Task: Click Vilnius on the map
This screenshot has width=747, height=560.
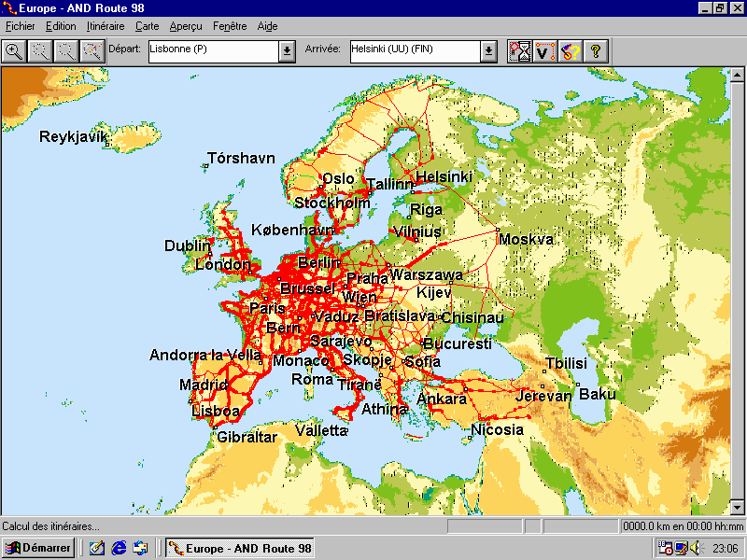Action: tap(417, 231)
